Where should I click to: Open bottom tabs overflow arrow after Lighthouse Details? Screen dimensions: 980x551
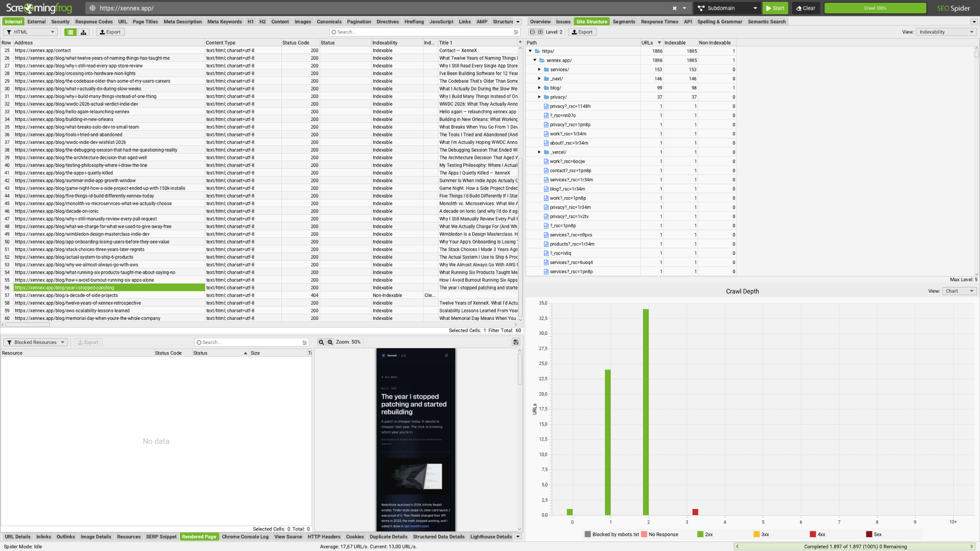(518, 537)
